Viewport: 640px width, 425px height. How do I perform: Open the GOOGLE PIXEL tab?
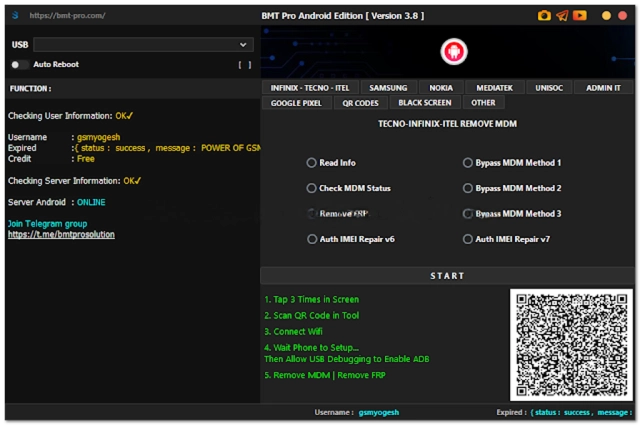[x=296, y=103]
